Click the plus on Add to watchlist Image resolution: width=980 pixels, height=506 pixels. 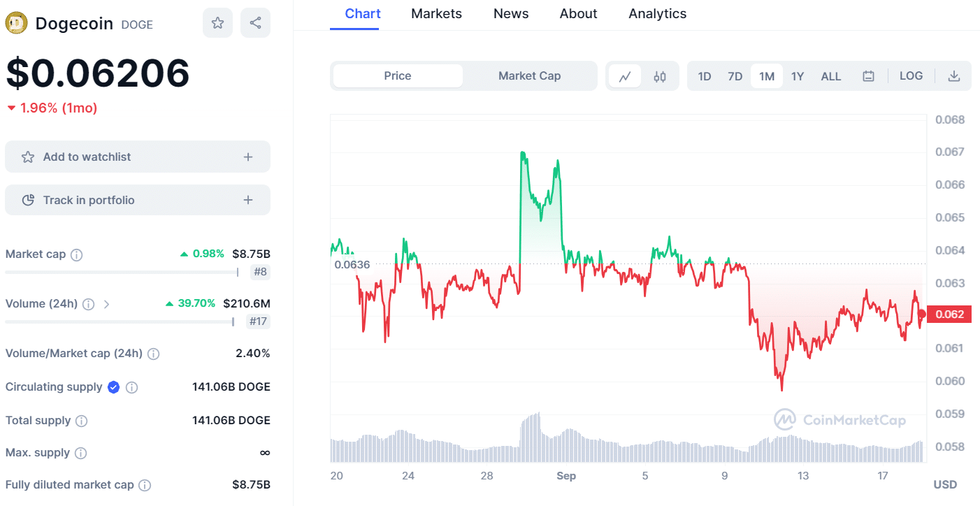click(248, 157)
